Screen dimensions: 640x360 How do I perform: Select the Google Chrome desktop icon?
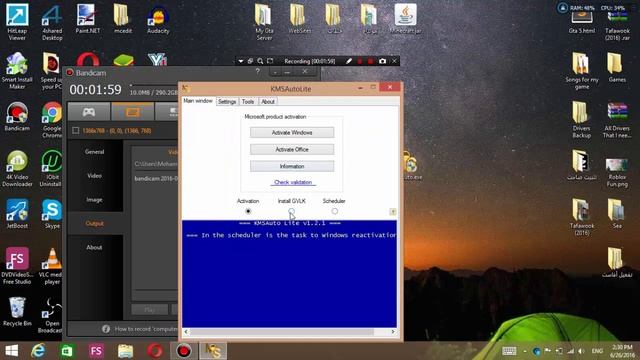tap(52, 119)
